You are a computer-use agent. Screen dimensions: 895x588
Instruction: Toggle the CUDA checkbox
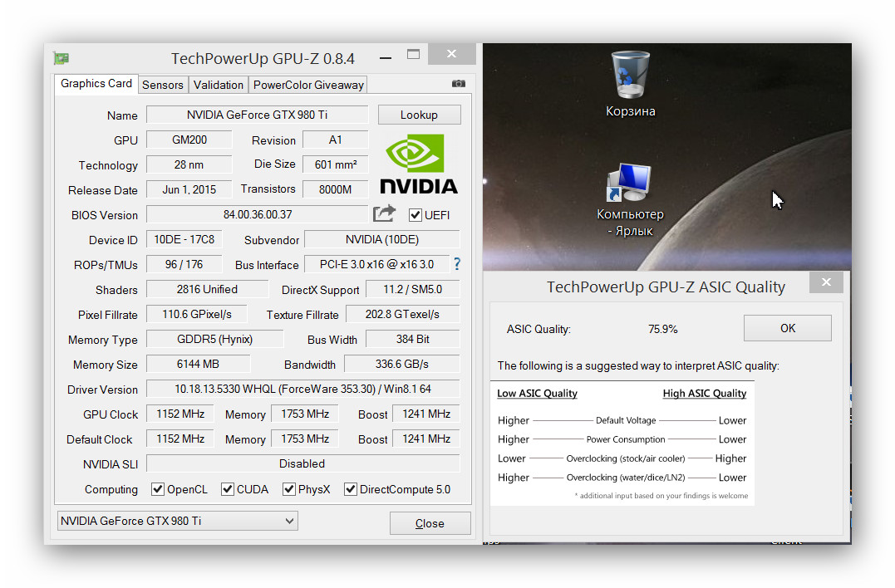[228, 489]
